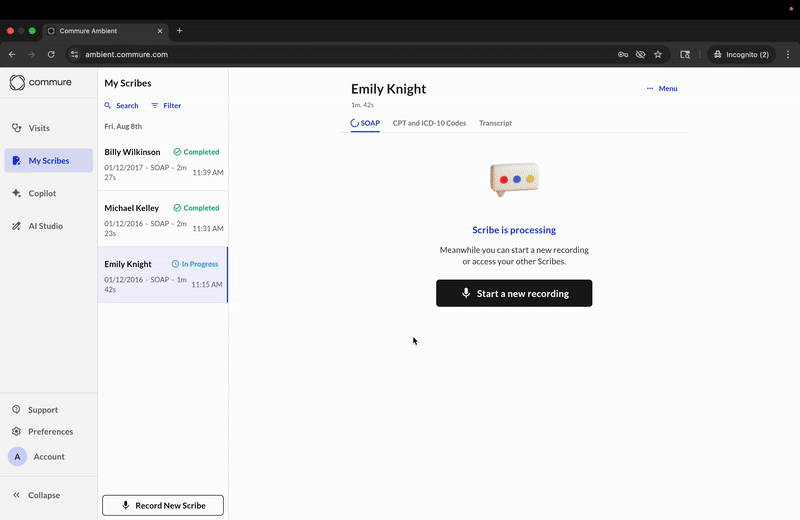
Task: Select the Commure Ambient browser tab
Action: 106,31
